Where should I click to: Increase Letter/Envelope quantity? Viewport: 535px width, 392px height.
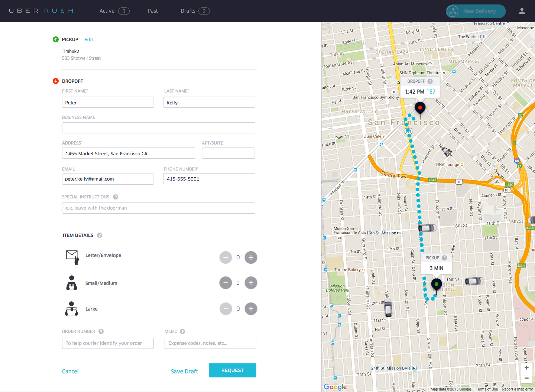pos(251,257)
